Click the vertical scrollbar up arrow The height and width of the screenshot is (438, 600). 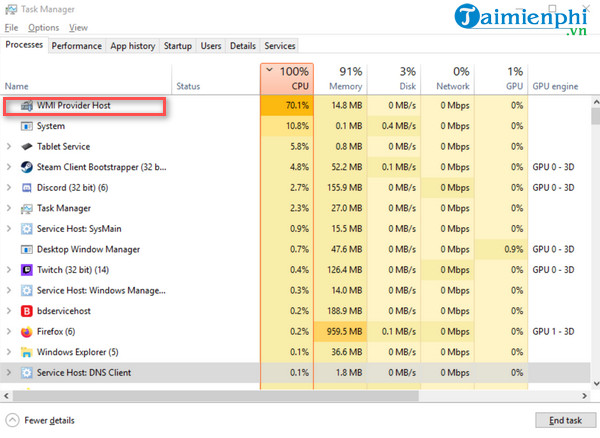[596, 102]
